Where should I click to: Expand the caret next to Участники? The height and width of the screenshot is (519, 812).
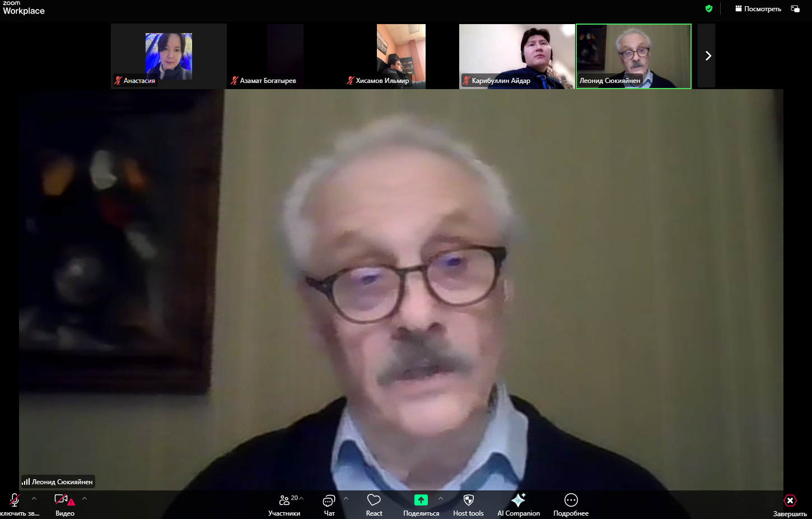(x=301, y=498)
